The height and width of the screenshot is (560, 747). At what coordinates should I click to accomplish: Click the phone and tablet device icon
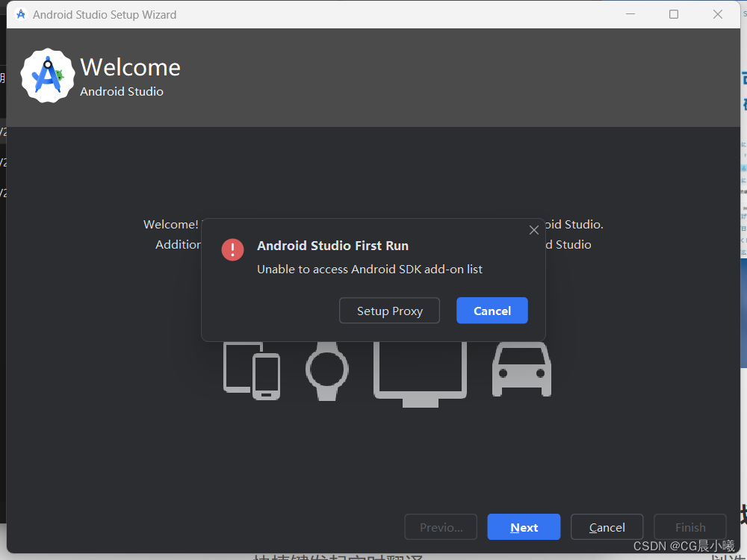(252, 371)
